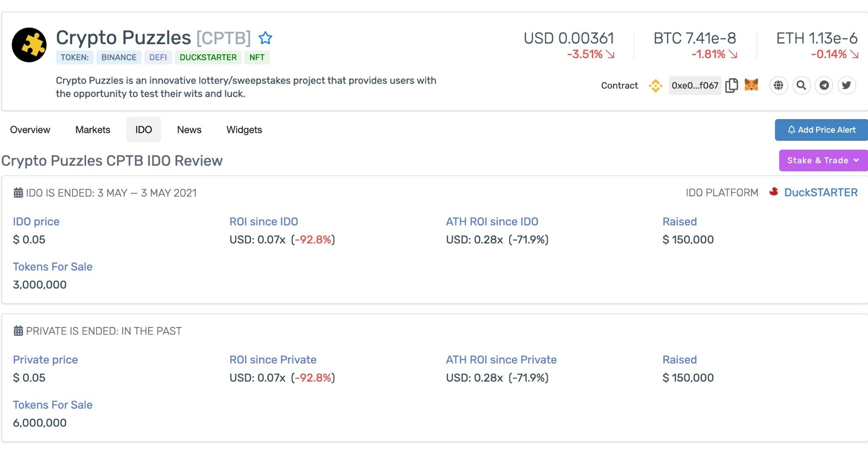Click the Binance chain icon next to Contract
Screen dimensions: 868x455
pyautogui.click(x=655, y=85)
